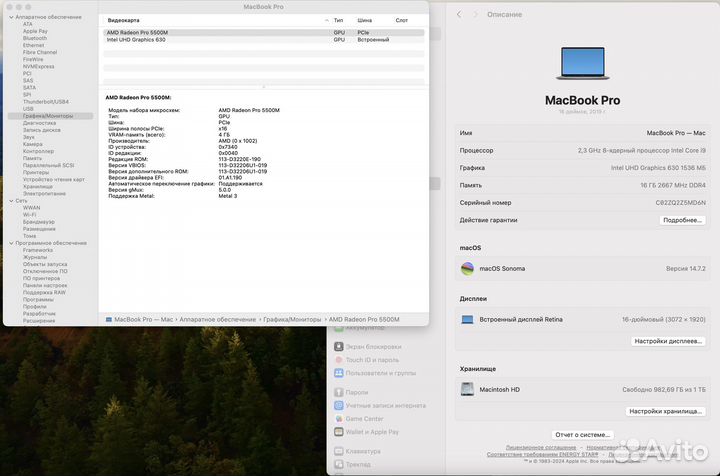Select the Графика/Мониторы sidebar entry
The image size is (720, 476).
point(51,116)
